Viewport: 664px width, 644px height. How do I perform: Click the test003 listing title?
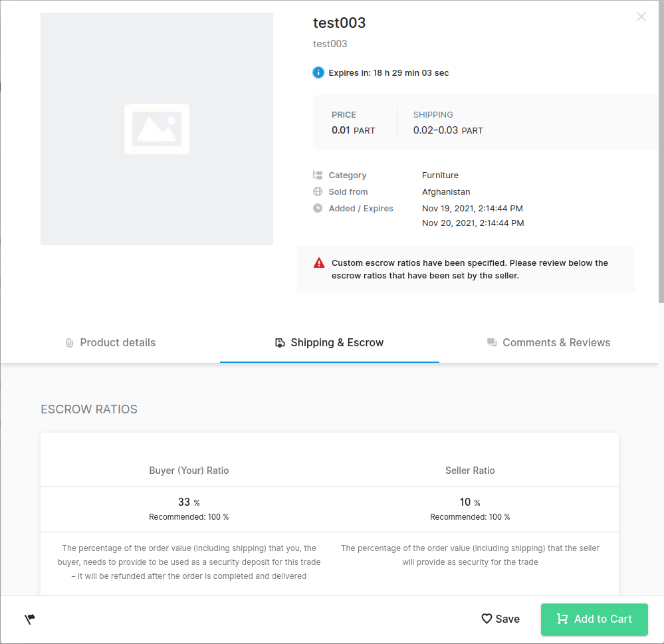tap(339, 23)
